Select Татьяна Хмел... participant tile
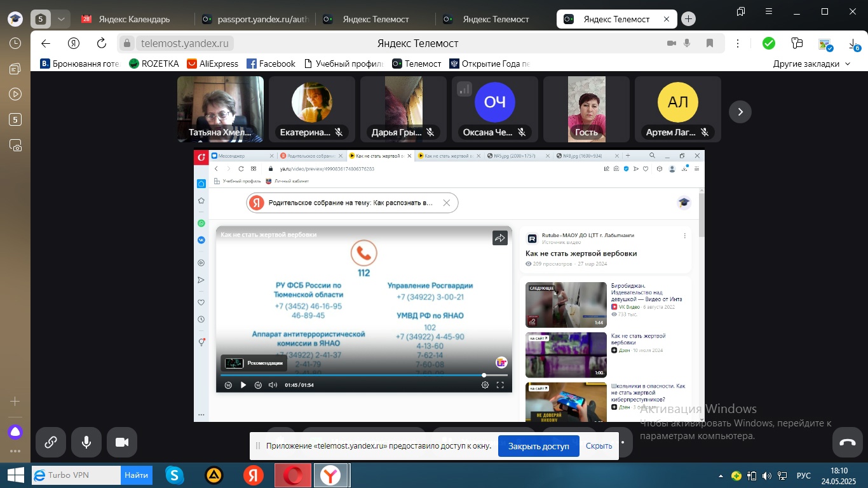 pyautogui.click(x=220, y=109)
